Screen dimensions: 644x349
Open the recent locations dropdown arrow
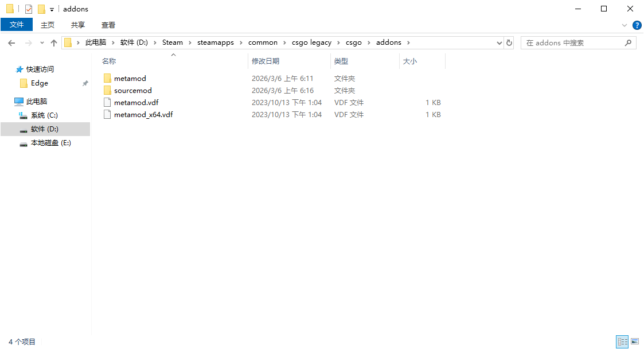[42, 42]
